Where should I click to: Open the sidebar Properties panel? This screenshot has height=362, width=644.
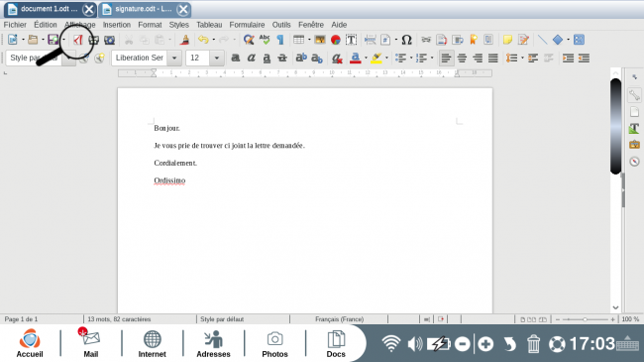pos(634,95)
